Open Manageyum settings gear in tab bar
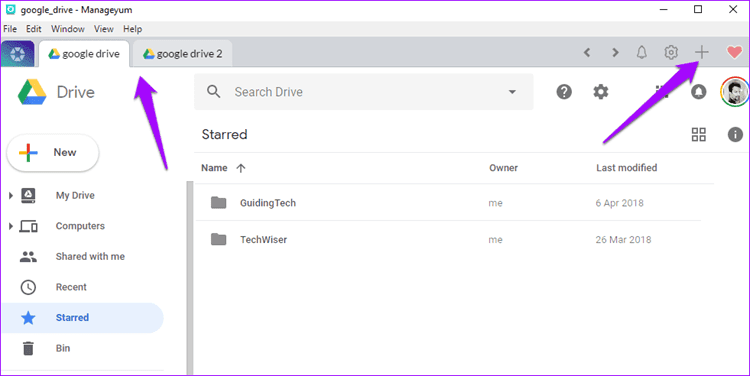 click(x=671, y=52)
